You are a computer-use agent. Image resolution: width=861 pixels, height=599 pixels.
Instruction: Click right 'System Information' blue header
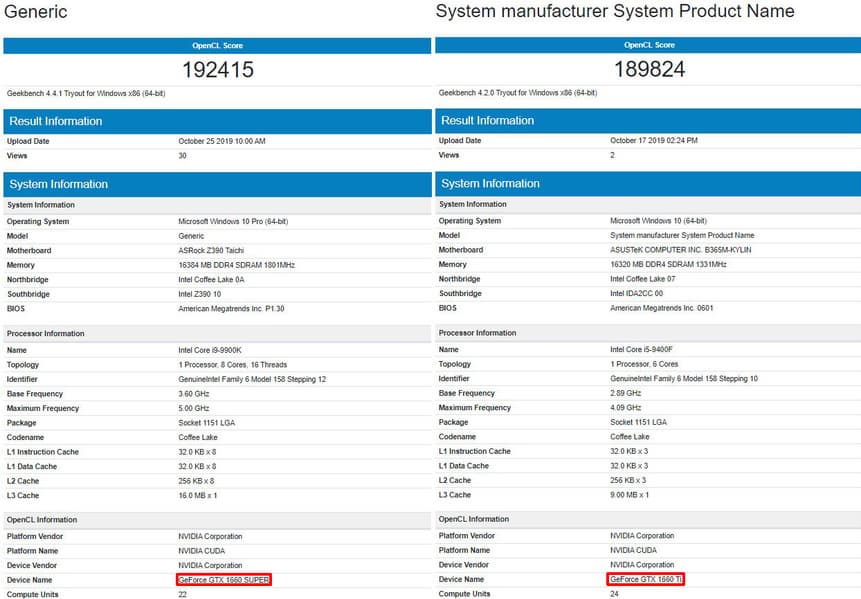click(648, 183)
